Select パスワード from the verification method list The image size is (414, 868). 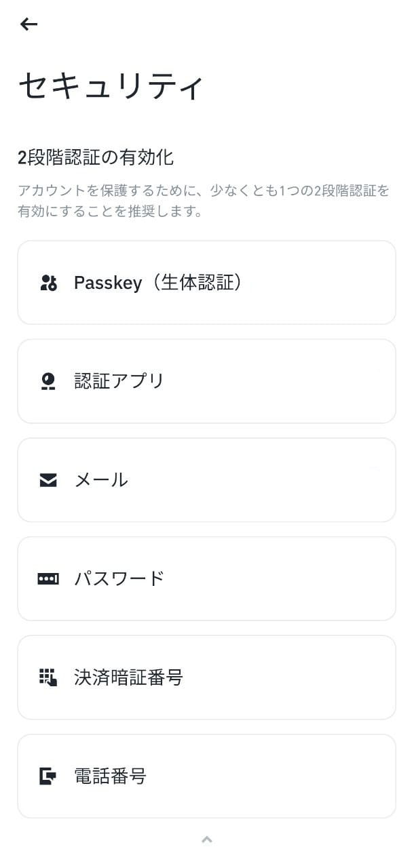pyautogui.click(x=206, y=578)
